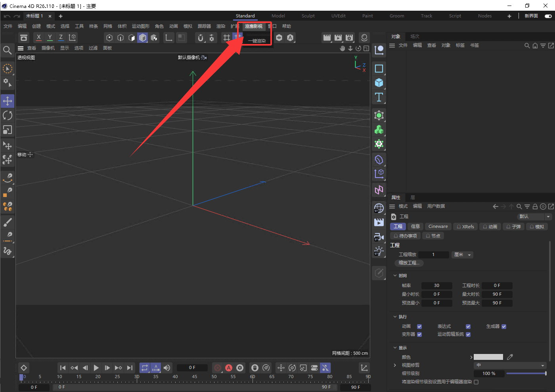Click the Text spline tool icon
This screenshot has height=392, width=555.
point(379,97)
